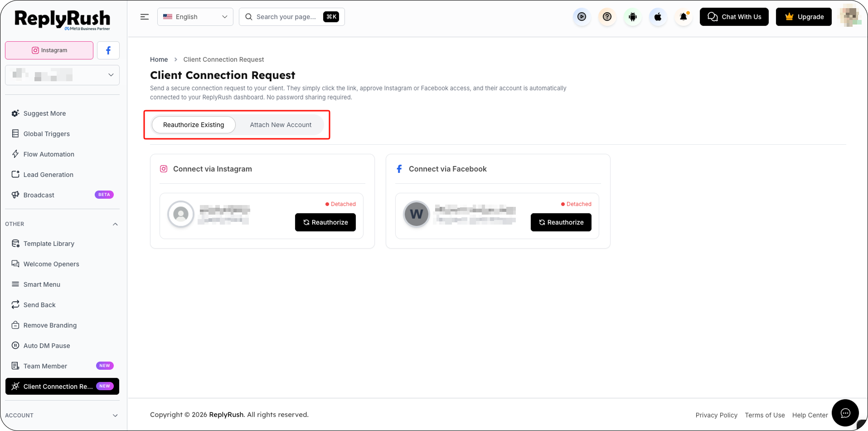Click the Upgrade button

804,17
